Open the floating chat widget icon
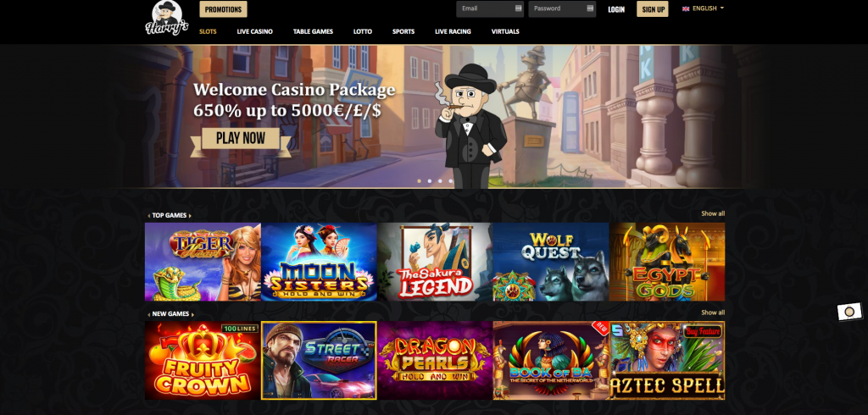The width and height of the screenshot is (868, 415). point(849,312)
